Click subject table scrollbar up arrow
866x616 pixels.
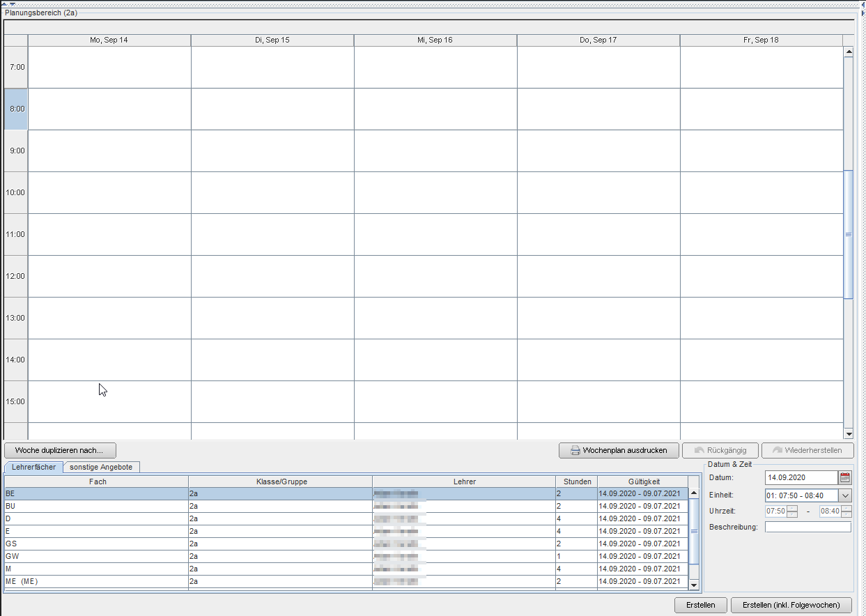693,493
